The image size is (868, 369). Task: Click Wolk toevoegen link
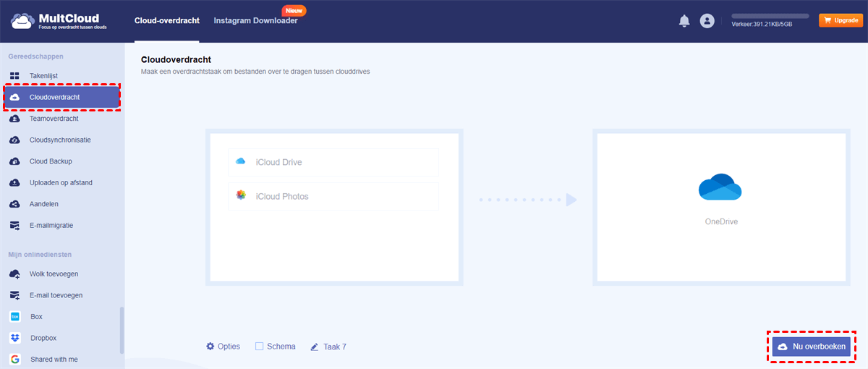pyautogui.click(x=54, y=274)
